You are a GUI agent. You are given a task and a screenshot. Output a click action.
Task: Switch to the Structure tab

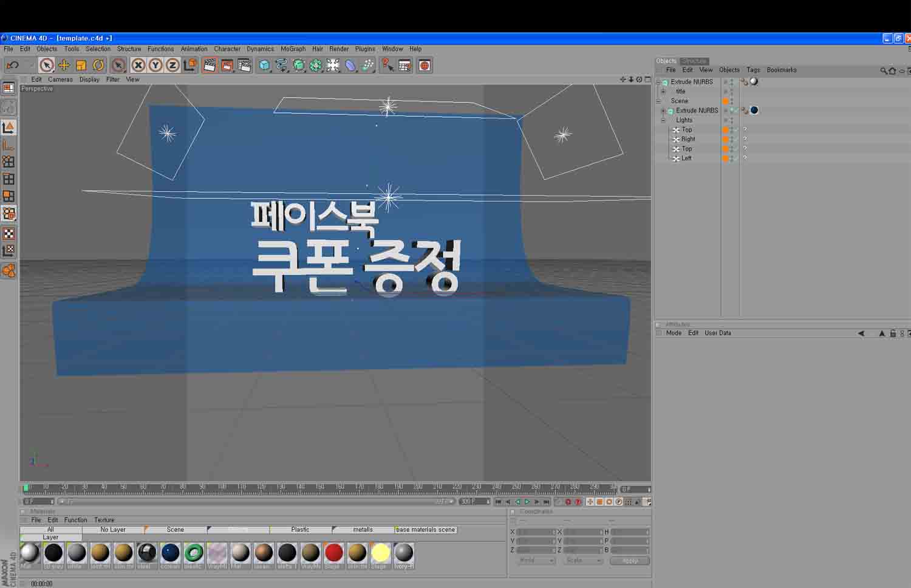coord(694,61)
